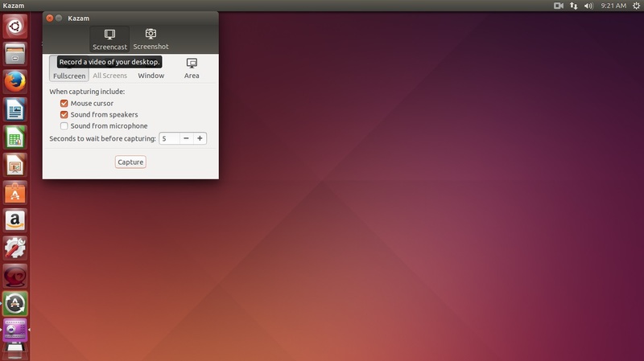Open Ubuntu Software Center from launcher
The width and height of the screenshot is (644, 361).
(x=15, y=193)
